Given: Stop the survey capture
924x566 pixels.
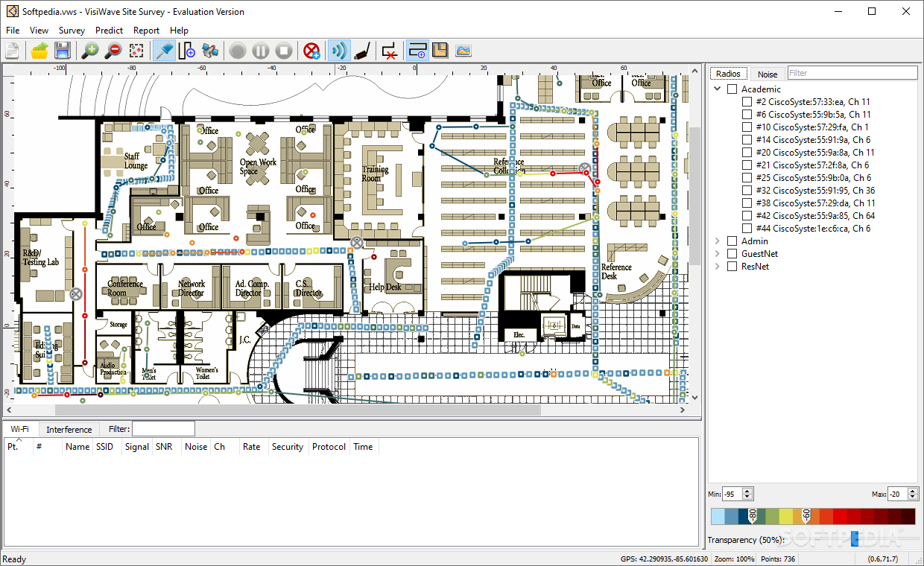Looking at the screenshot, I should pos(284,51).
